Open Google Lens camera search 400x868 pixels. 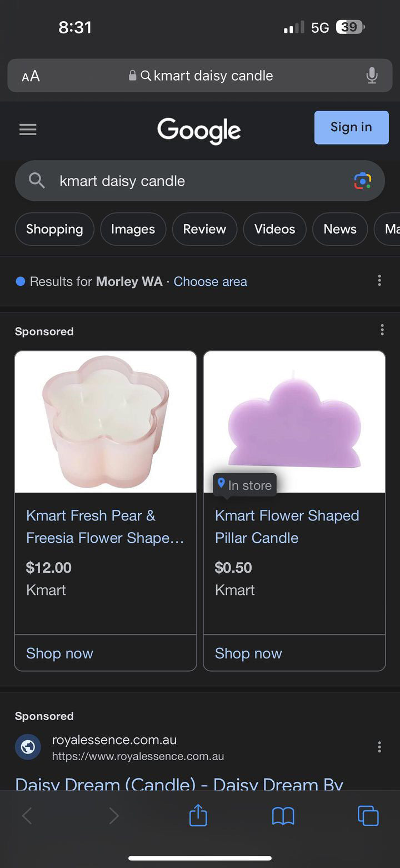click(362, 181)
